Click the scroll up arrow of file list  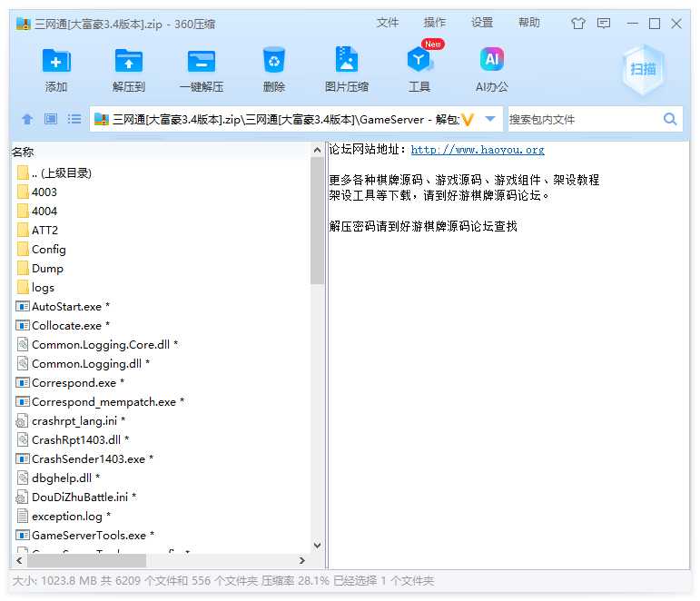click(317, 150)
